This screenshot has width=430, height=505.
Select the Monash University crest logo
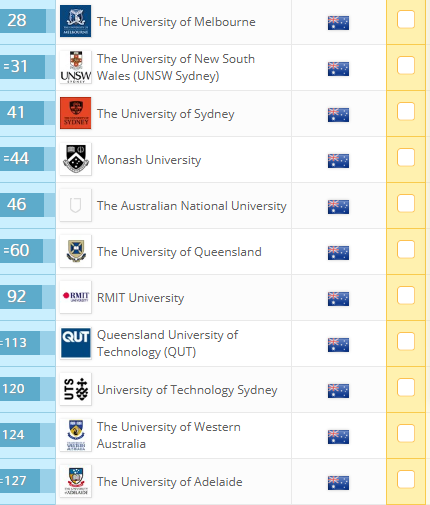coord(76,159)
